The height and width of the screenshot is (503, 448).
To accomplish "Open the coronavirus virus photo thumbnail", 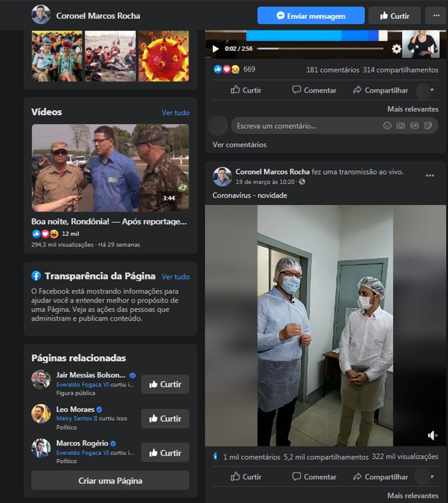I will point(164,56).
